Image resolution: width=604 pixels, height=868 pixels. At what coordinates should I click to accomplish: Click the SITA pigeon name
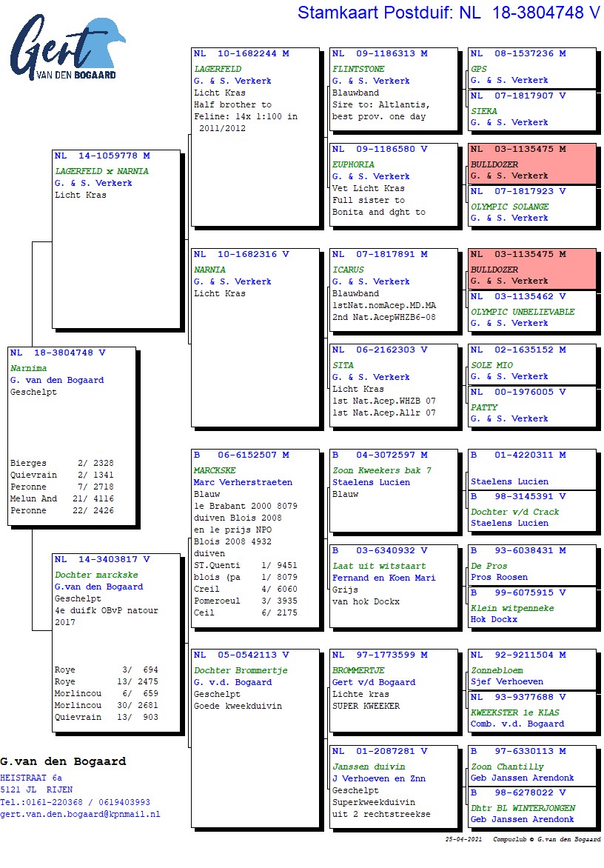(x=343, y=365)
